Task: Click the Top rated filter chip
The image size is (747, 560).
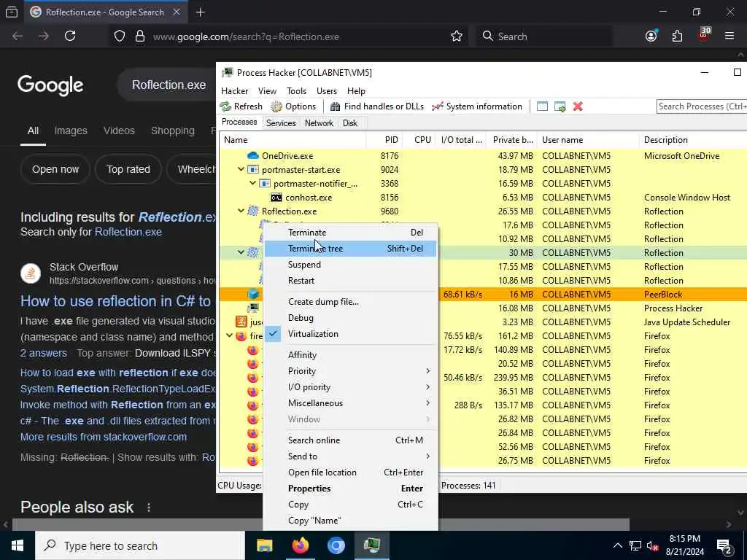Action: (x=128, y=169)
